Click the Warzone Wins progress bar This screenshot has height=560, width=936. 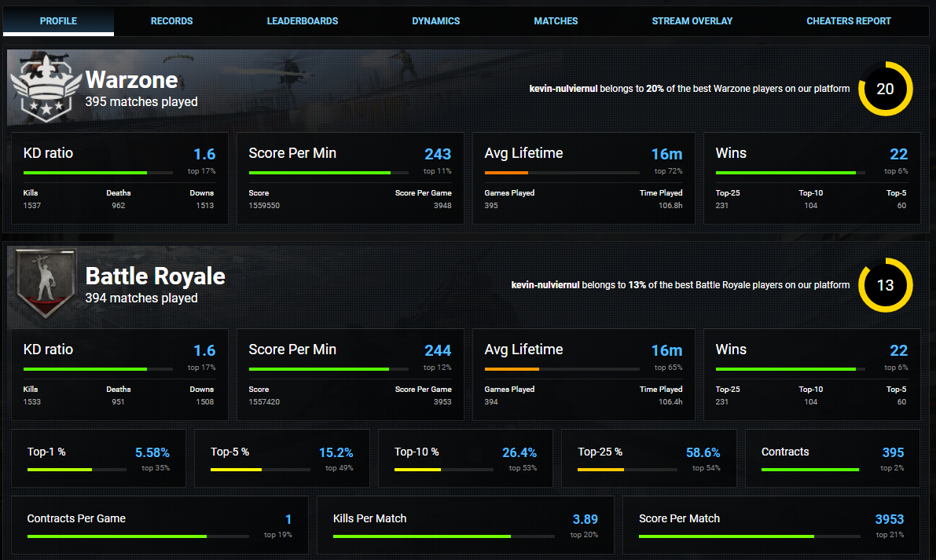point(790,173)
